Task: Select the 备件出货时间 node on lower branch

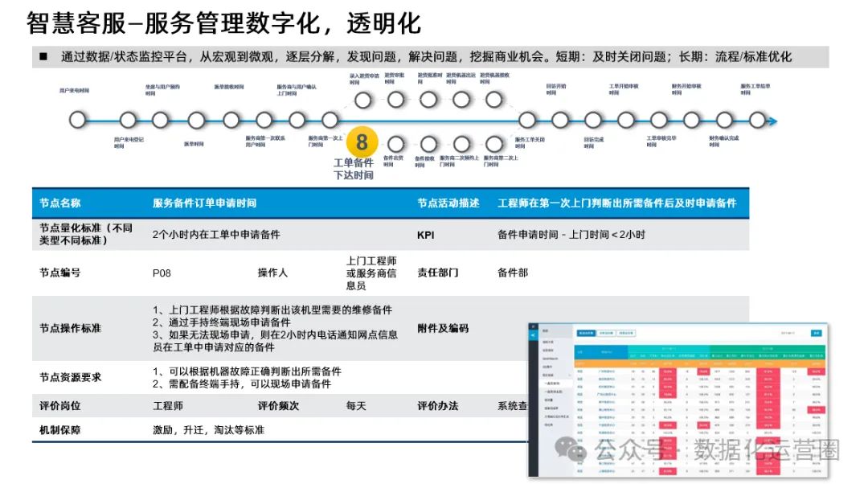Action: [395, 145]
